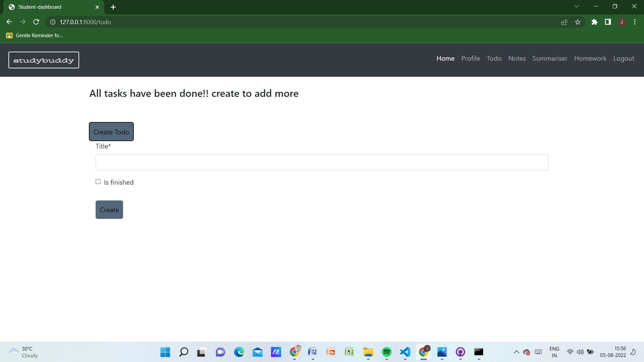Open GitHub Desktop from taskbar
The height and width of the screenshot is (362, 644).
pos(461,352)
